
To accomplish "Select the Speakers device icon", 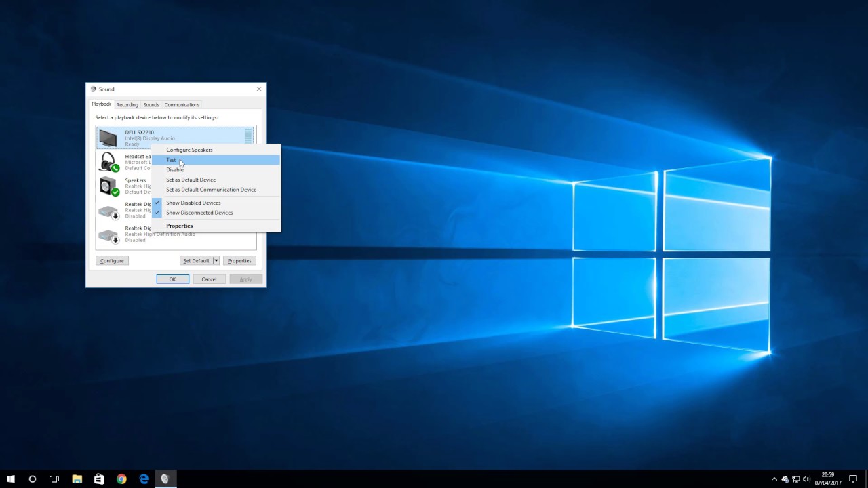I will [108, 186].
